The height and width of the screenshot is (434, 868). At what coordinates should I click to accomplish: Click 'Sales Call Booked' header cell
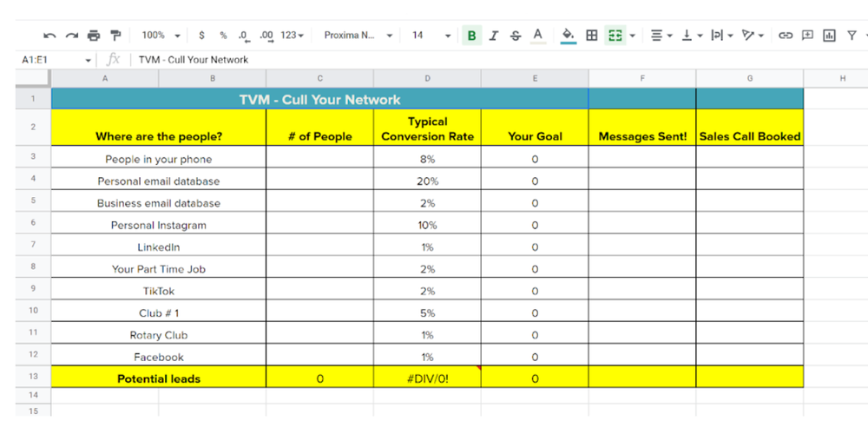tap(750, 128)
